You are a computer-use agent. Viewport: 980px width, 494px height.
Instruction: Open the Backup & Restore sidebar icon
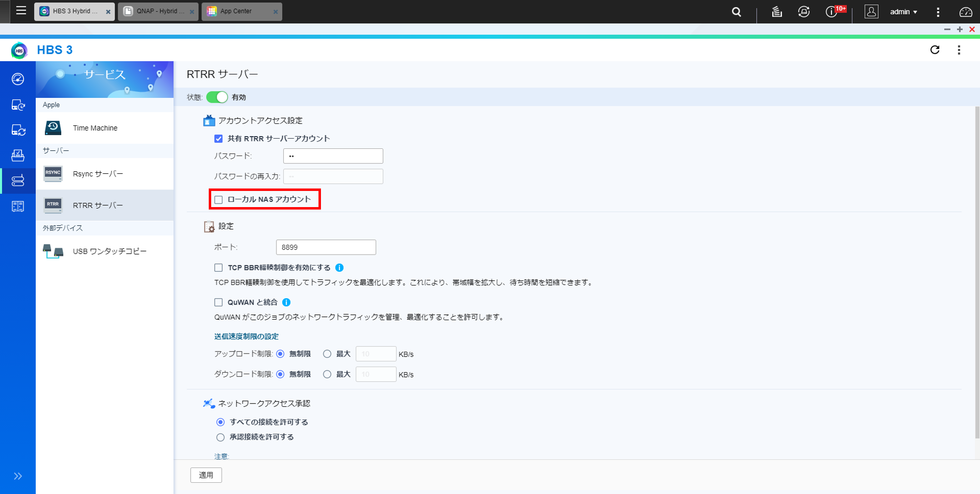18,104
